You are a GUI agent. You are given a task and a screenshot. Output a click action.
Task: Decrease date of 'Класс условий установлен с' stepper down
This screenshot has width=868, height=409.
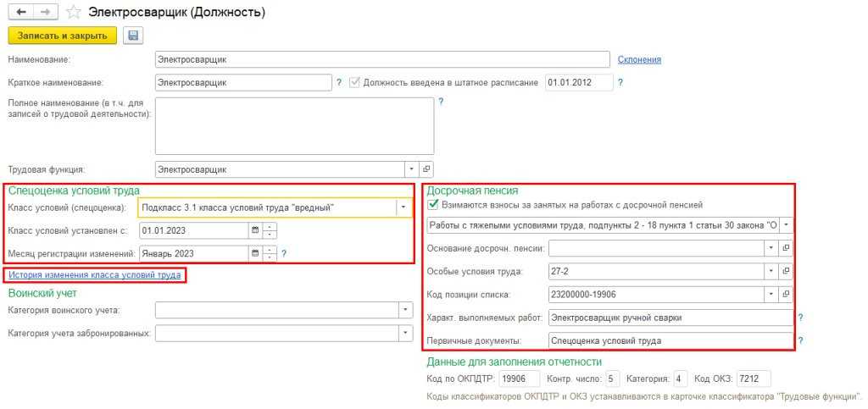(x=270, y=235)
